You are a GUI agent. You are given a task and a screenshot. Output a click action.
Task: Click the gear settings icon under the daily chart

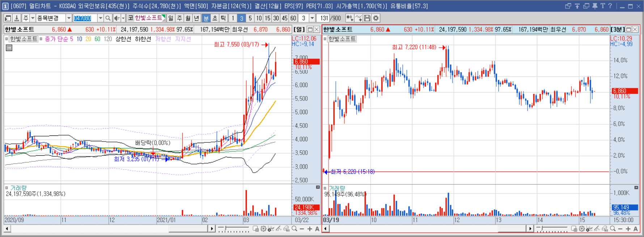[x=263, y=229]
